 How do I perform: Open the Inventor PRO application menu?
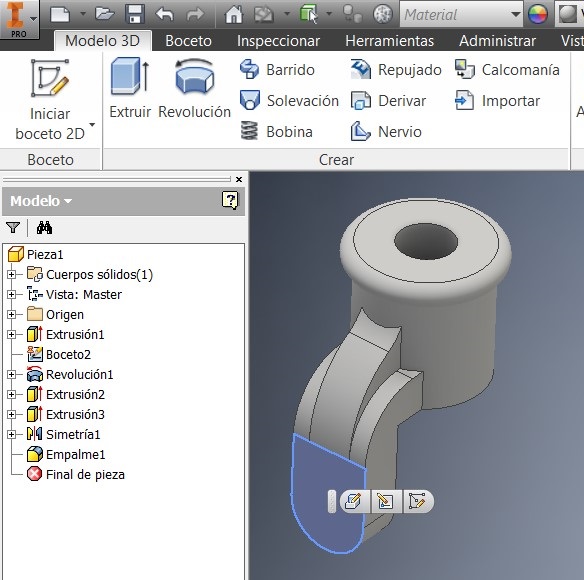point(19,19)
